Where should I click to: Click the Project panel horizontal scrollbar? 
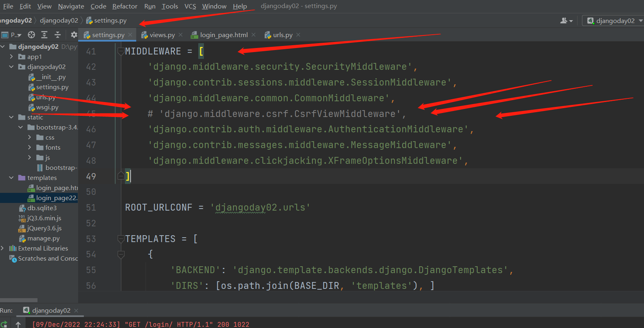pyautogui.click(x=19, y=300)
